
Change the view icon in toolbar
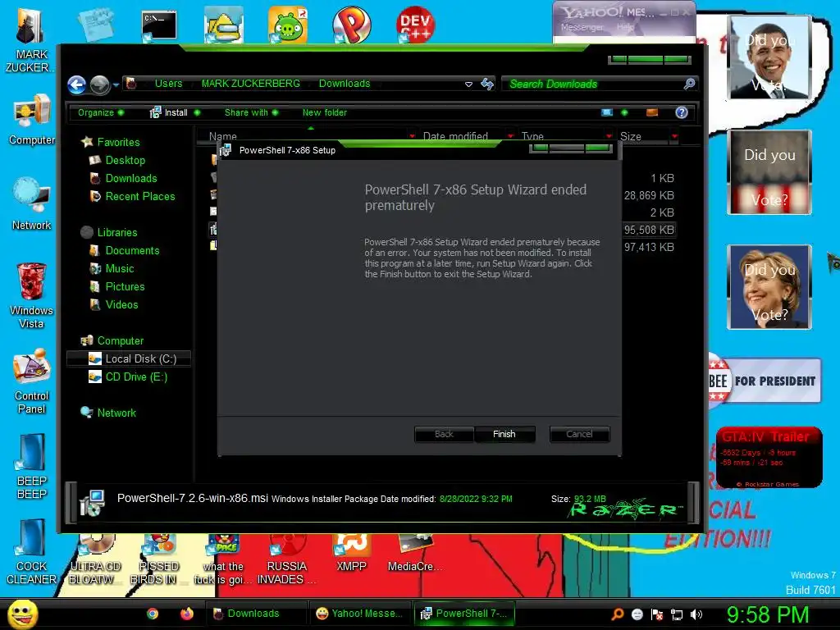point(607,112)
